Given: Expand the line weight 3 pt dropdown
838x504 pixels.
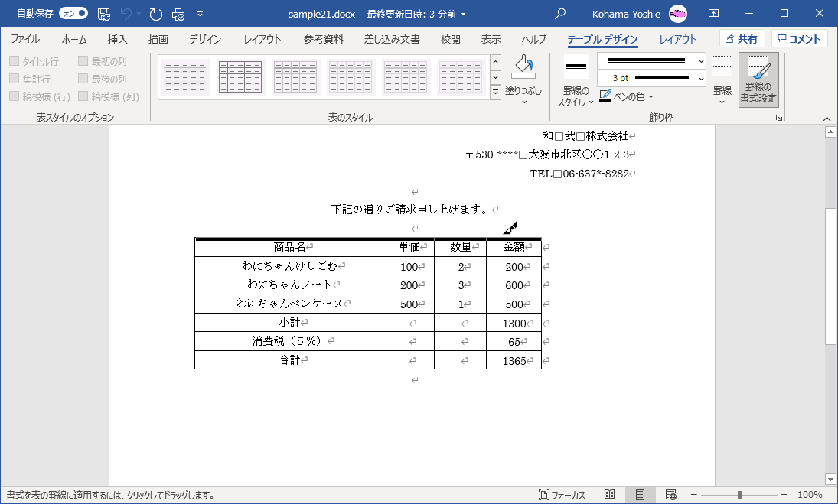Looking at the screenshot, I should [x=701, y=79].
